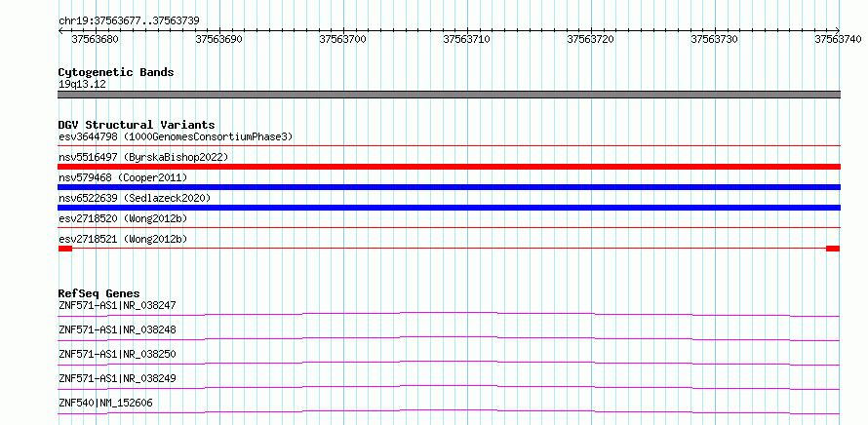Open the Cytogenetic Bands track title

pyautogui.click(x=116, y=72)
